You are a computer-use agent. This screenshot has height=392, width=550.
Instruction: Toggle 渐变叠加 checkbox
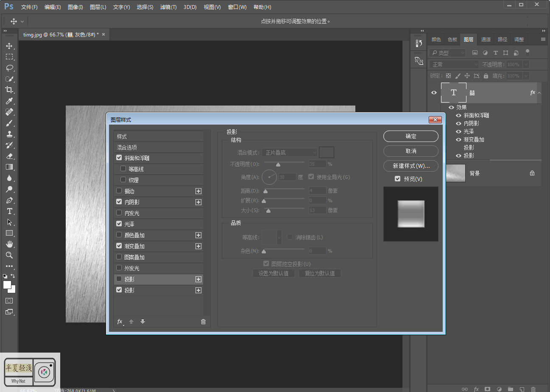119,246
